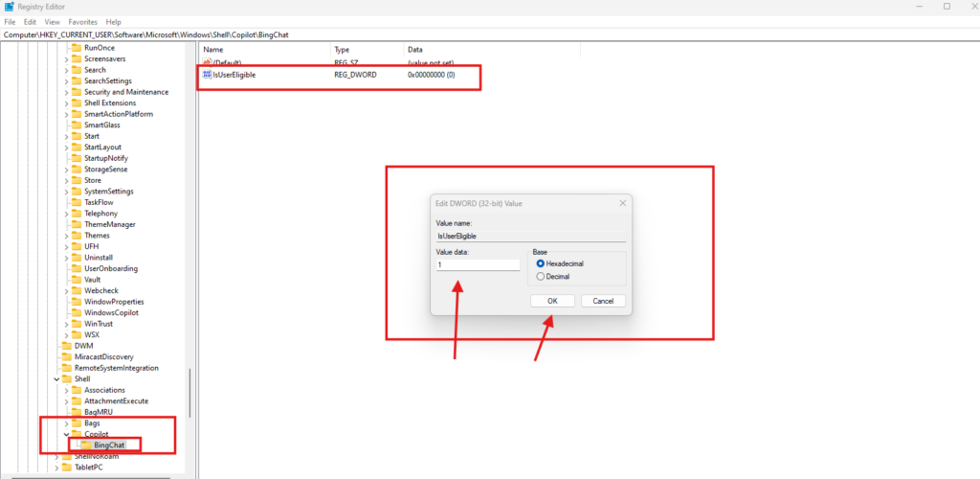This screenshot has width=980, height=479.
Task: Select the Associations key
Action: pos(104,390)
